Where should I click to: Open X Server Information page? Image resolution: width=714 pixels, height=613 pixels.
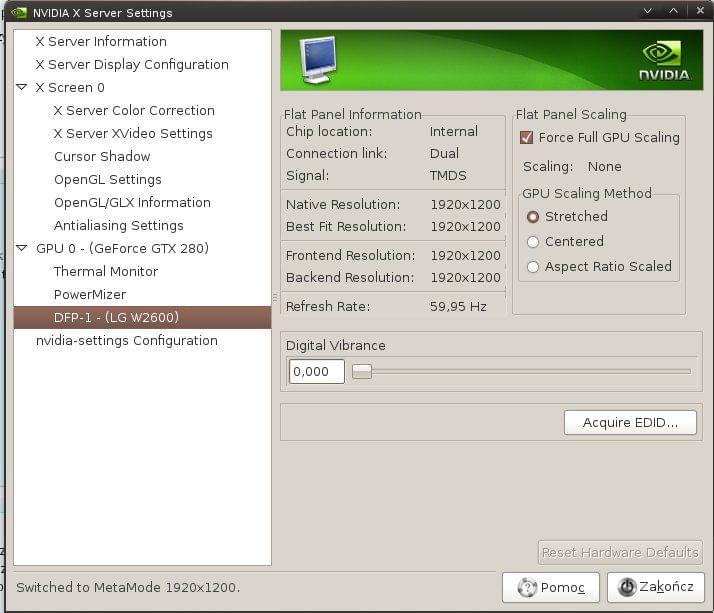[x=101, y=41]
